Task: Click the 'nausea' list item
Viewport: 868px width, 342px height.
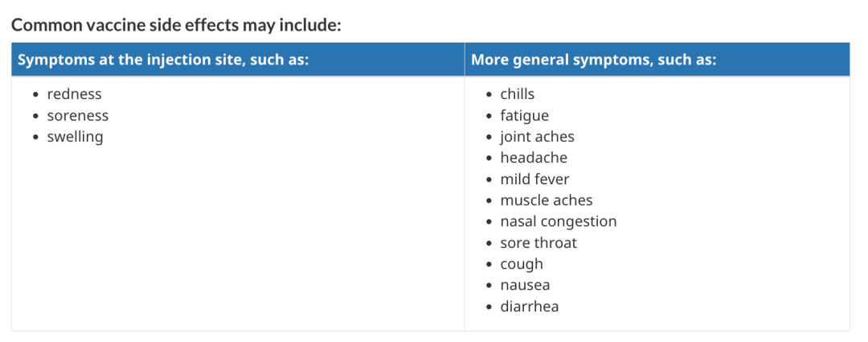Action: pos(526,286)
